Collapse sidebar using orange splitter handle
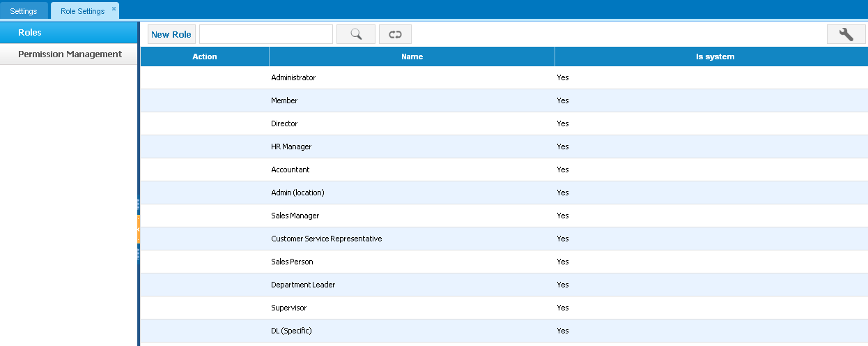The image size is (868, 346). (138, 230)
